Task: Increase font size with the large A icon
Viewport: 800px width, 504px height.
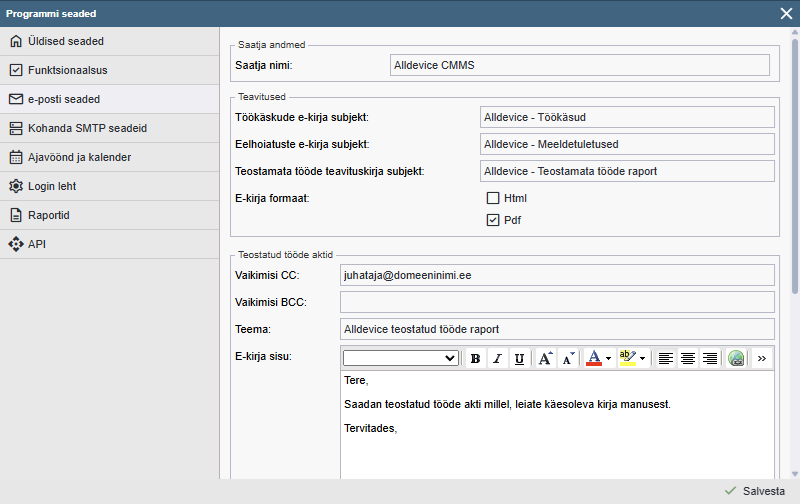Action: pyautogui.click(x=545, y=359)
